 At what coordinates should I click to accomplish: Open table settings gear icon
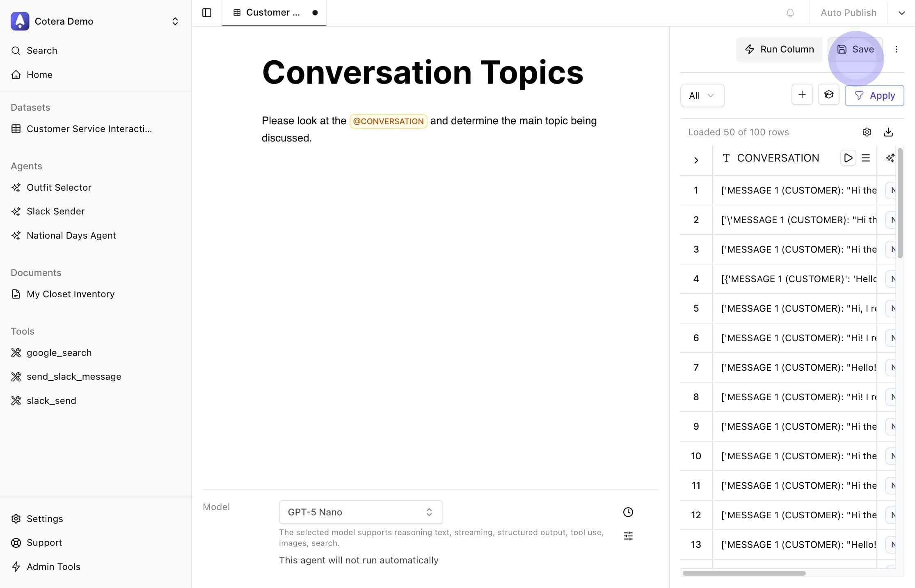pyautogui.click(x=867, y=132)
